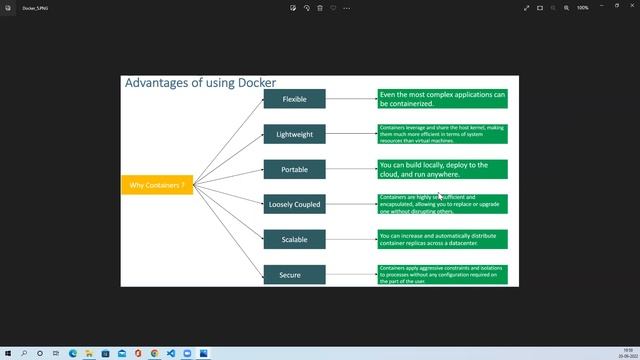Click the 'Flexible' box in the diagram
Viewport: 640px width, 360px height.
[294, 99]
